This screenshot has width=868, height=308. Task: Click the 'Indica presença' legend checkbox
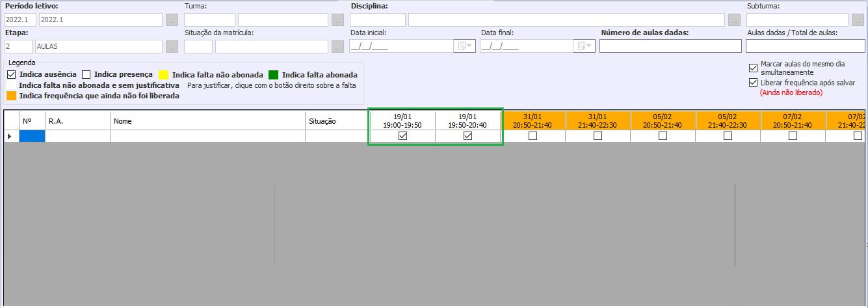(86, 74)
